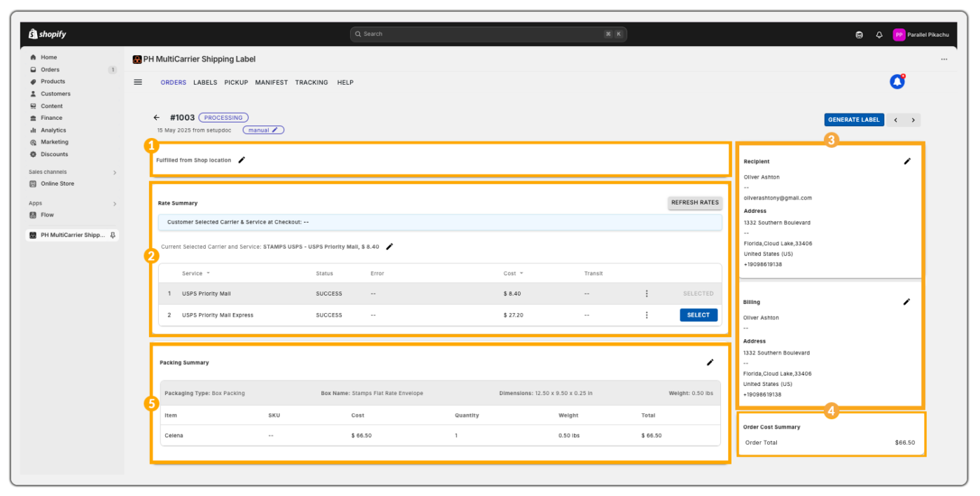Open the HELP tab
The width and height of the screenshot is (980, 496).
[345, 83]
